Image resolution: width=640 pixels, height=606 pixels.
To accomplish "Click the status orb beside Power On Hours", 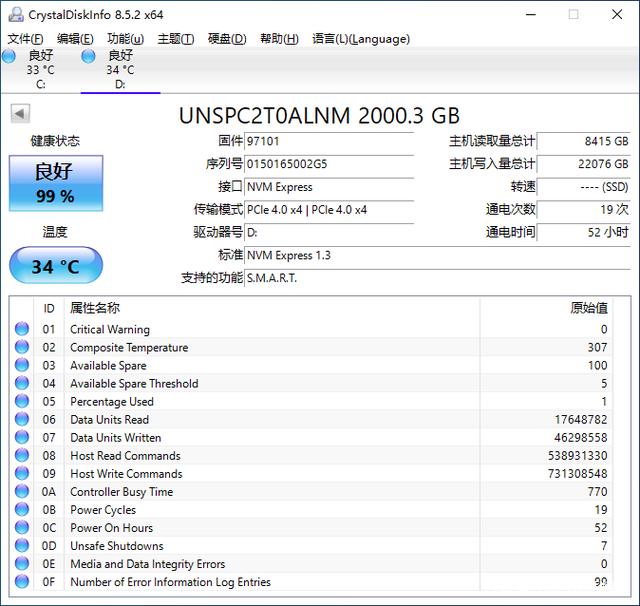I will click(22, 527).
